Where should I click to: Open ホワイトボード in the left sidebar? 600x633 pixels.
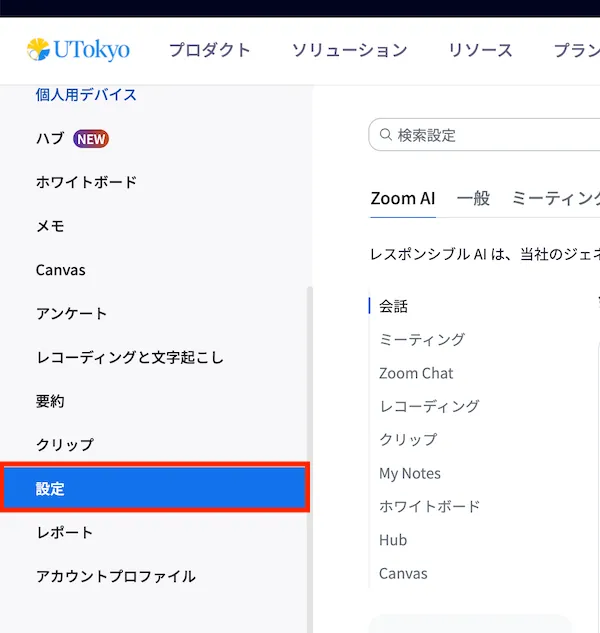pyautogui.click(x=86, y=182)
